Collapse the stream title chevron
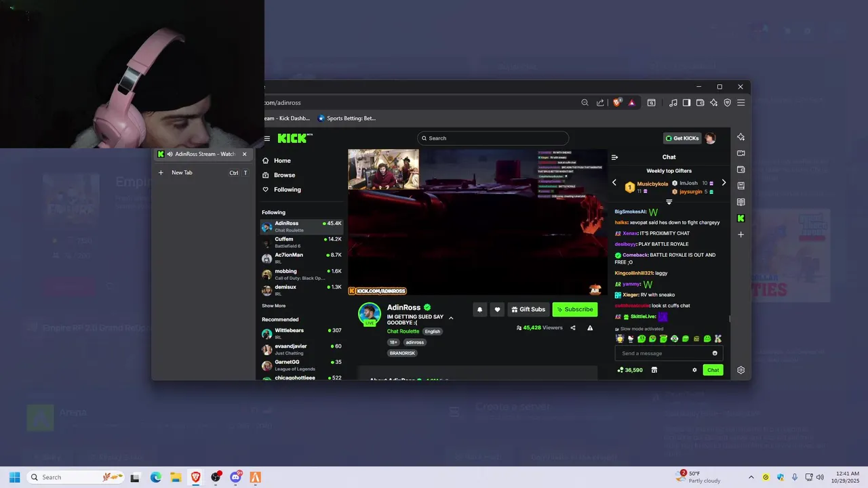 click(451, 318)
